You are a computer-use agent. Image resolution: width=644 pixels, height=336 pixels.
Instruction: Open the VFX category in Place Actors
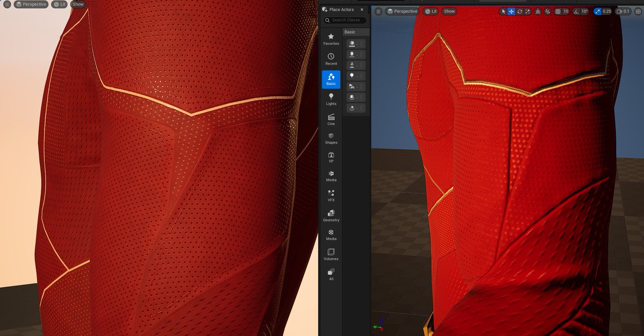point(331,195)
